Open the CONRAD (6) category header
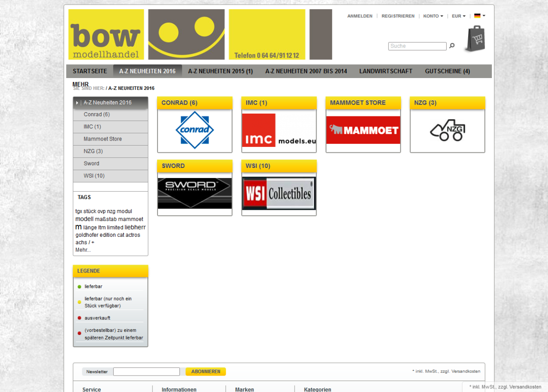Viewport: 548px width, 392px height. tap(195, 103)
